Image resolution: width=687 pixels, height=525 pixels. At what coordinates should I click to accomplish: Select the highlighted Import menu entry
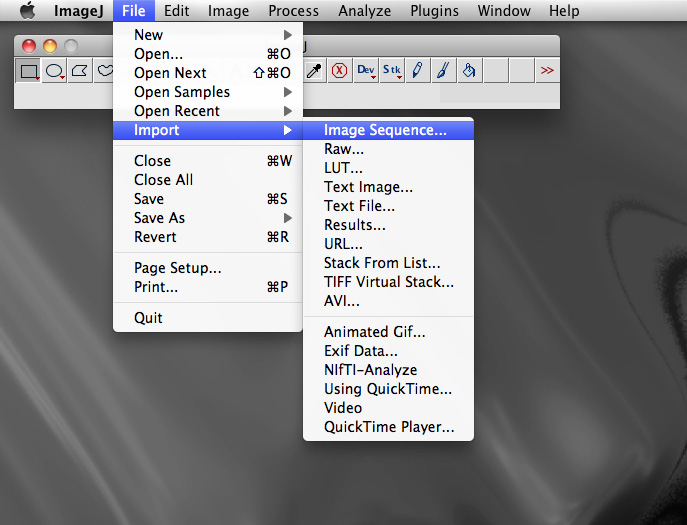coord(208,130)
